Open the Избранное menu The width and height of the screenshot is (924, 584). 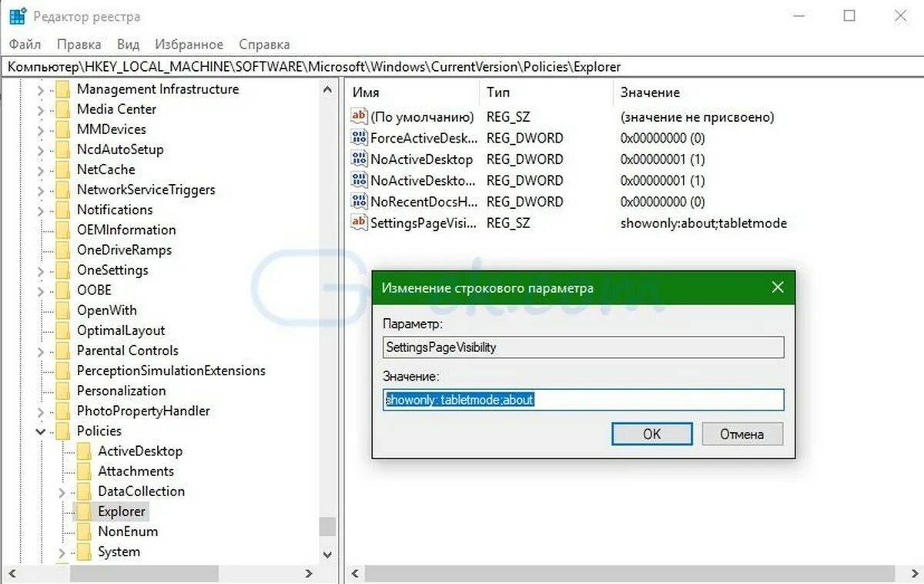[x=189, y=45]
